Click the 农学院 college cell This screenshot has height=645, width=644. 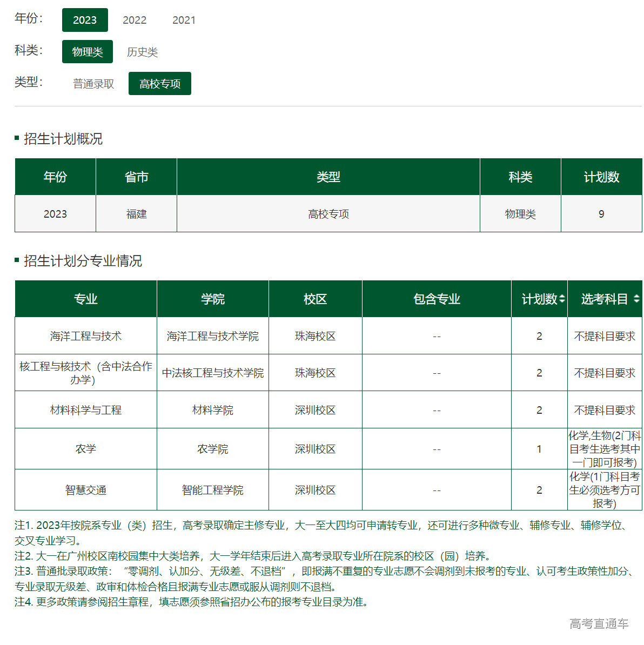[212, 449]
